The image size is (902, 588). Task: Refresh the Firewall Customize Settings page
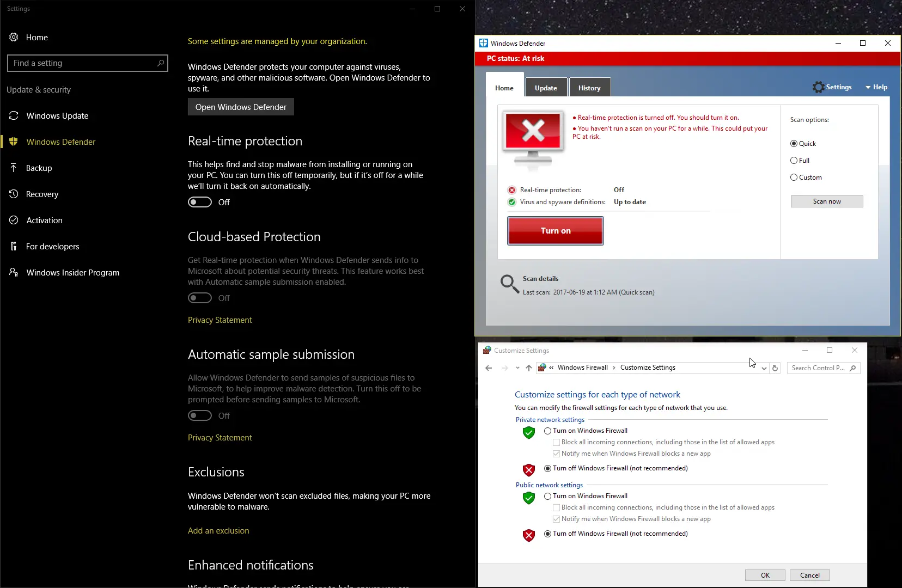775,368
